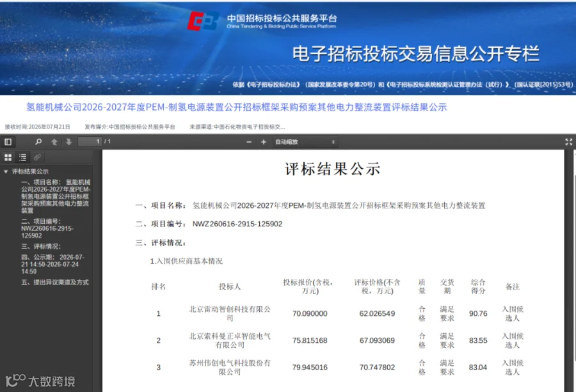Click the announcement title link 氢能机械公司2026-2027年度
The height and width of the screenshot is (392, 576).
(236, 107)
